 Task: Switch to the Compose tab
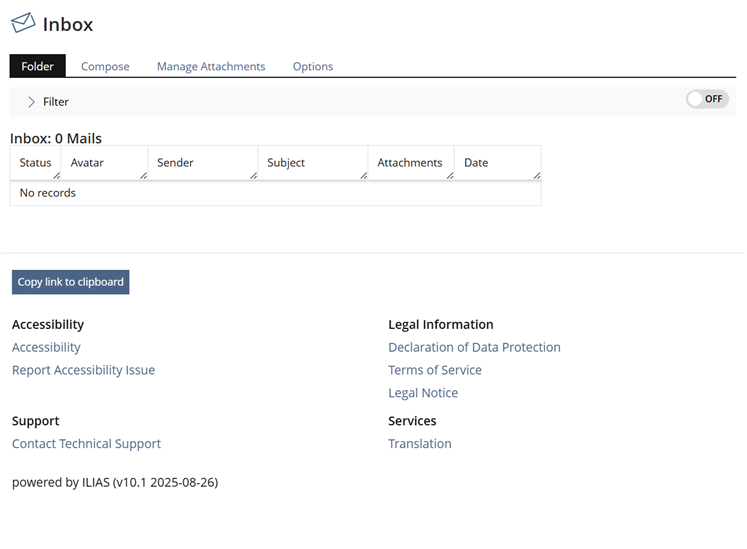click(x=105, y=66)
